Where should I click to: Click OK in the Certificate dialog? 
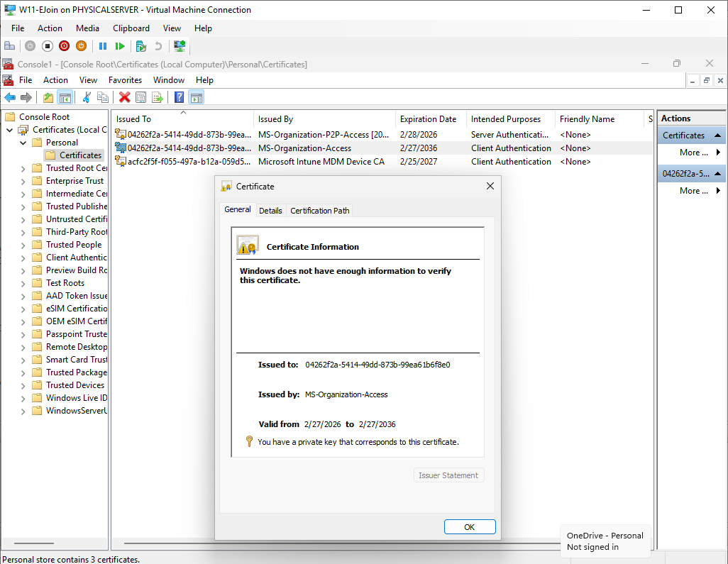point(470,527)
